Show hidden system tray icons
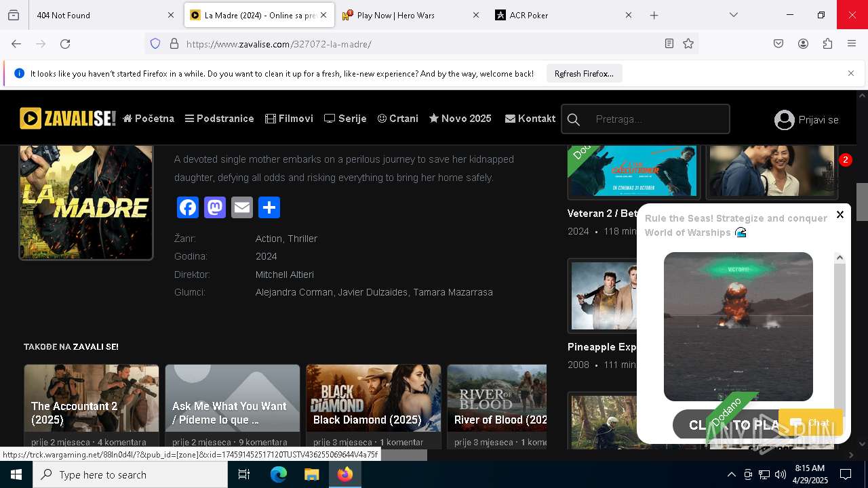 coord(731,474)
